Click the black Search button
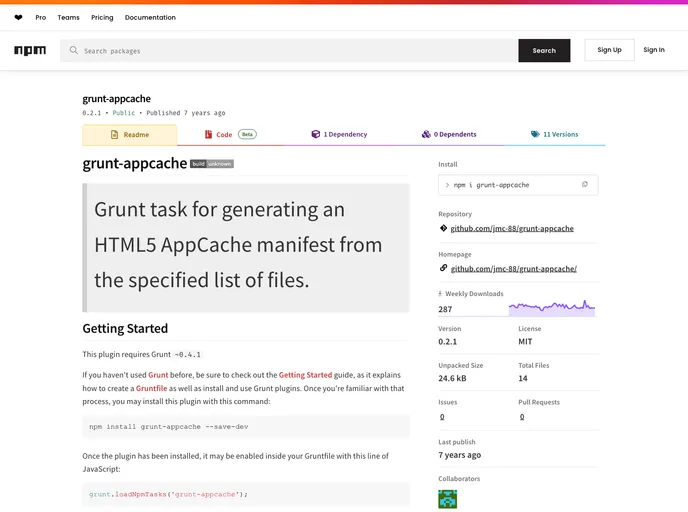Screen dimensions: 688x512 544,50
